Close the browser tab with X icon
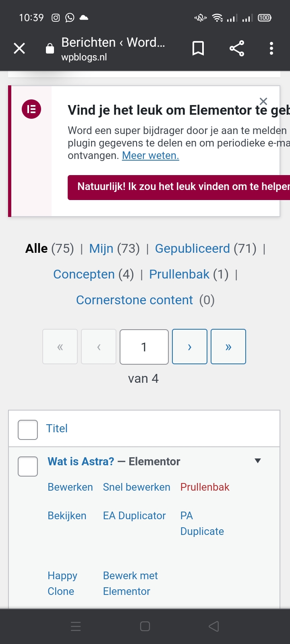 pyautogui.click(x=19, y=49)
